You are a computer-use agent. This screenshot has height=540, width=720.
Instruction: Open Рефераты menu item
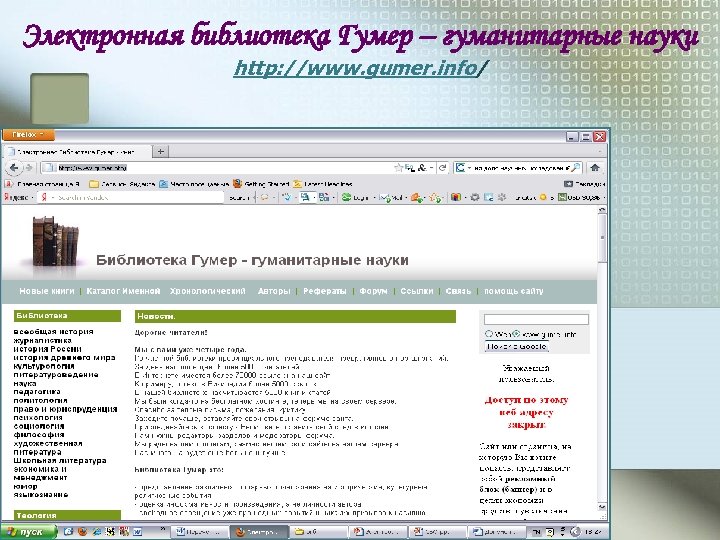(325, 291)
